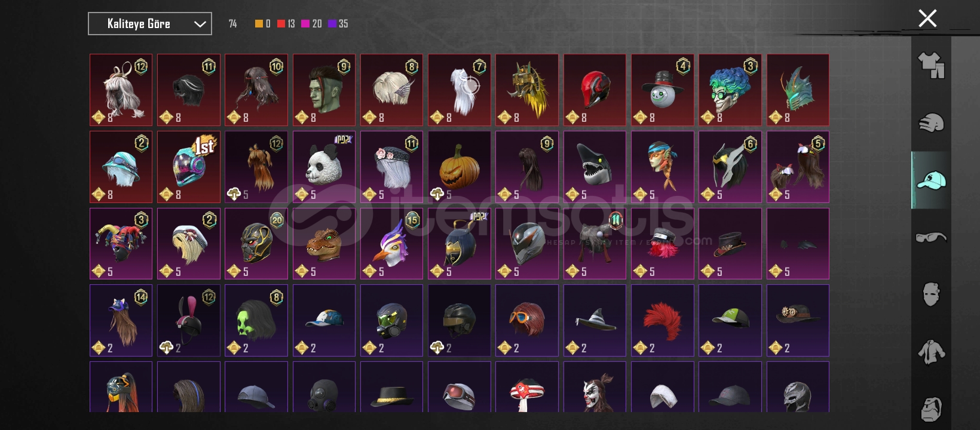Select the pumpkin head item
This screenshot has height=430, width=980.
pos(459,167)
